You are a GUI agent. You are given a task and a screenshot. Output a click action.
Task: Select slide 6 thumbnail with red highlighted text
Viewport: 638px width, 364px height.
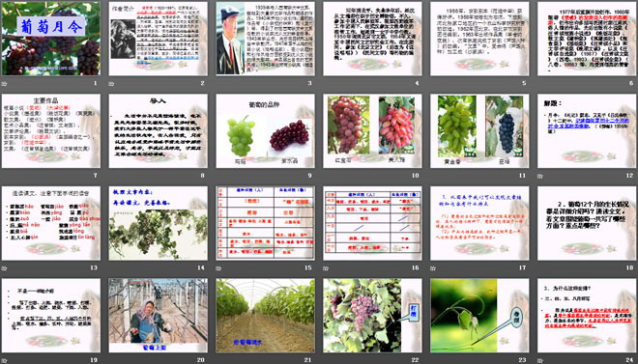tap(587, 39)
